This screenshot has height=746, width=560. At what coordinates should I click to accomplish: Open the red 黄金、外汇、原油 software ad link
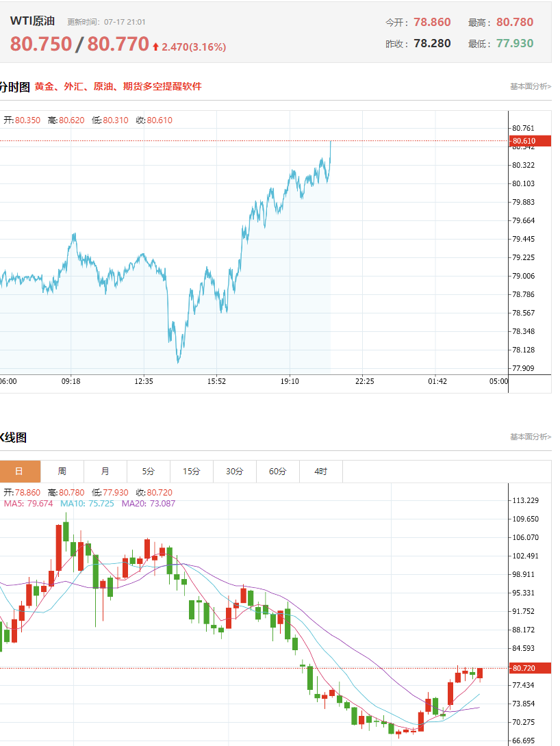click(x=118, y=87)
